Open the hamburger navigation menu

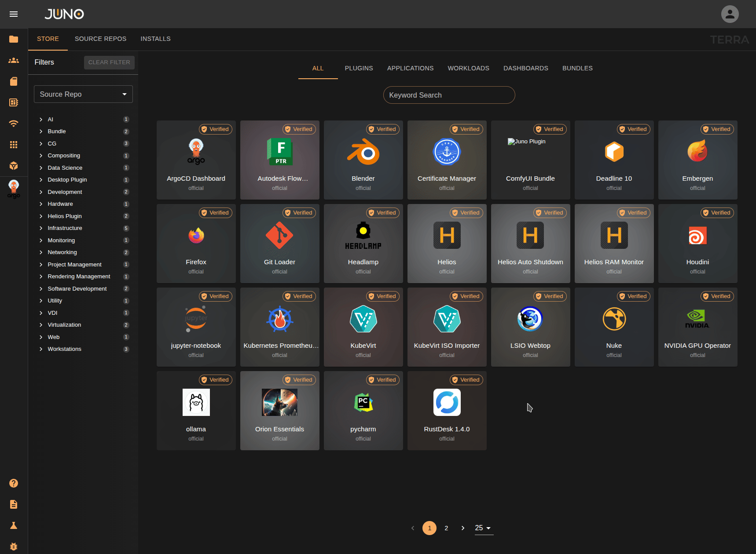[x=14, y=14]
